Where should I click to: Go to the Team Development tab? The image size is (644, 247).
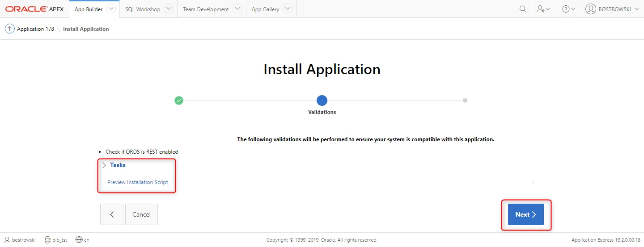(206, 9)
